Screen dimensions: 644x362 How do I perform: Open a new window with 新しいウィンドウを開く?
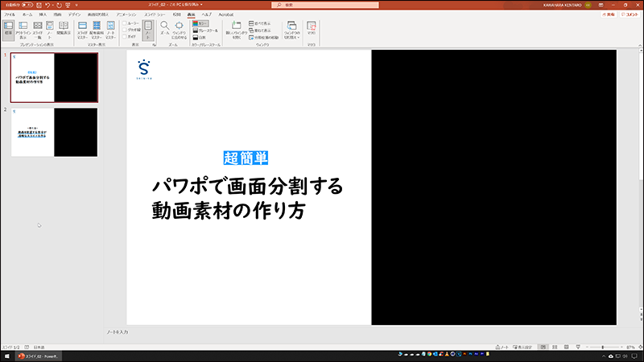pos(236,31)
